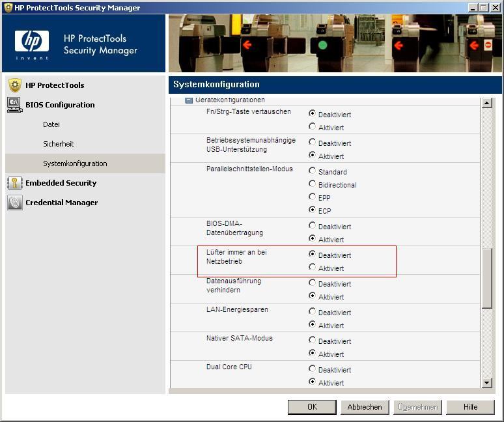Click the Lüfter immer an bei Netzbetrieb label
The width and height of the screenshot is (504, 422).
(x=236, y=257)
